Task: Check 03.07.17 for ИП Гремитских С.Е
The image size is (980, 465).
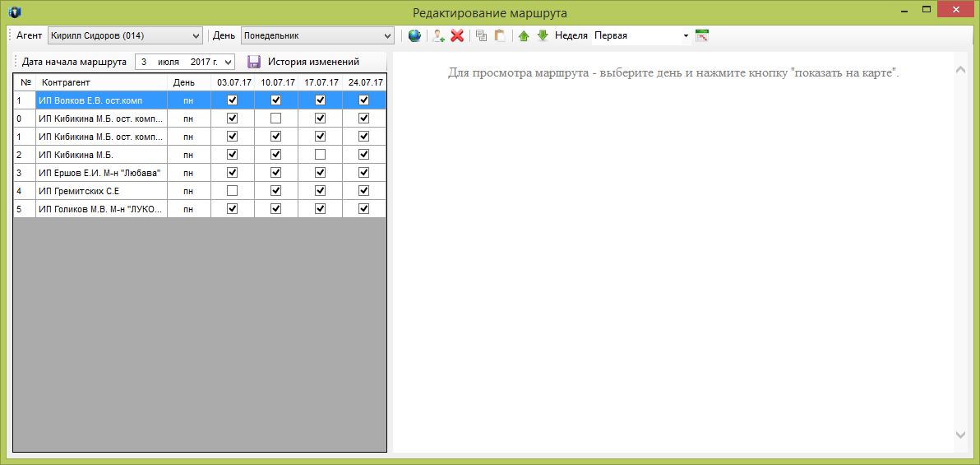Action: (x=233, y=191)
